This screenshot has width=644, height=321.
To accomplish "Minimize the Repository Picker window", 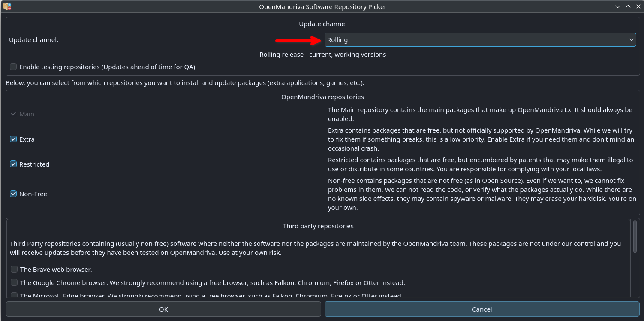I will tap(618, 6).
